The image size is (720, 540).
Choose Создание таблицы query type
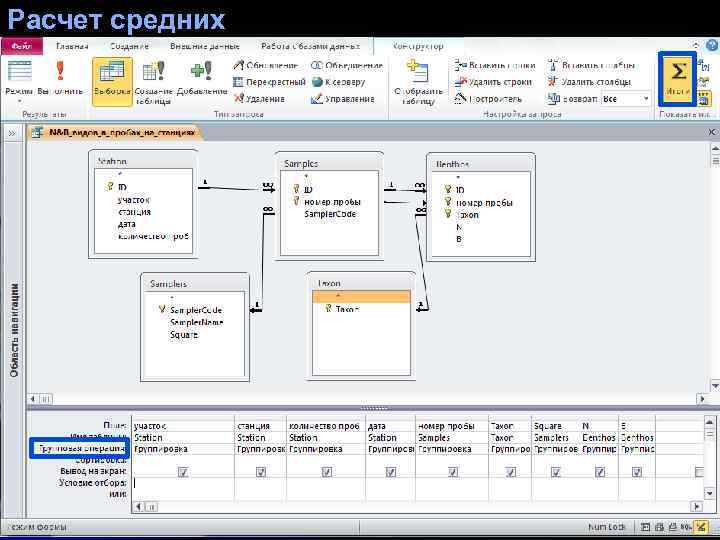pyautogui.click(x=153, y=83)
